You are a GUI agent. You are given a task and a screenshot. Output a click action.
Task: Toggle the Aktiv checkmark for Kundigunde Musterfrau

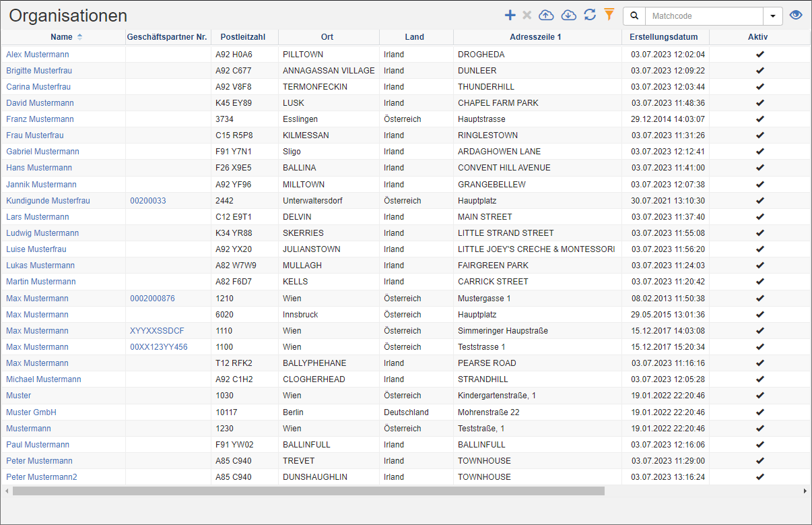tap(760, 200)
